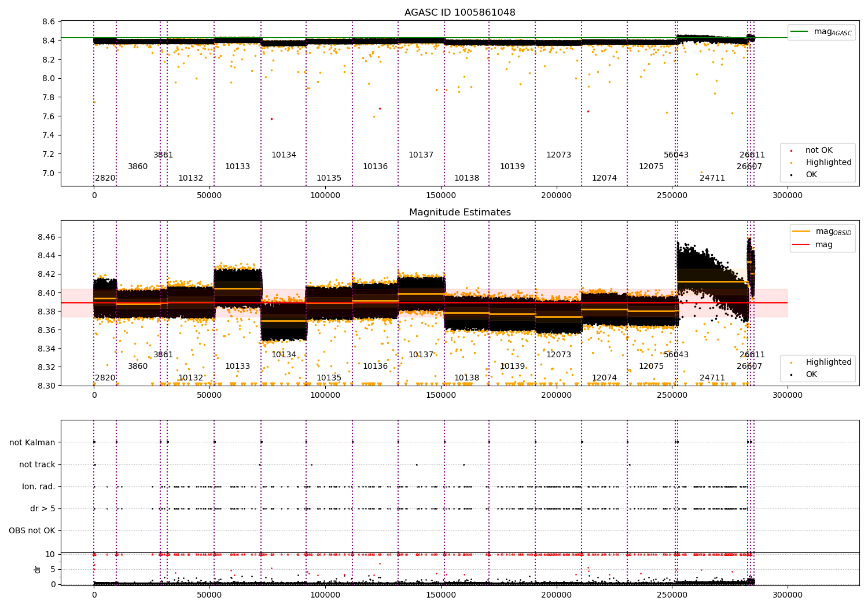Click obsid label 3861 in top plot
868x608 pixels.
click(163, 155)
